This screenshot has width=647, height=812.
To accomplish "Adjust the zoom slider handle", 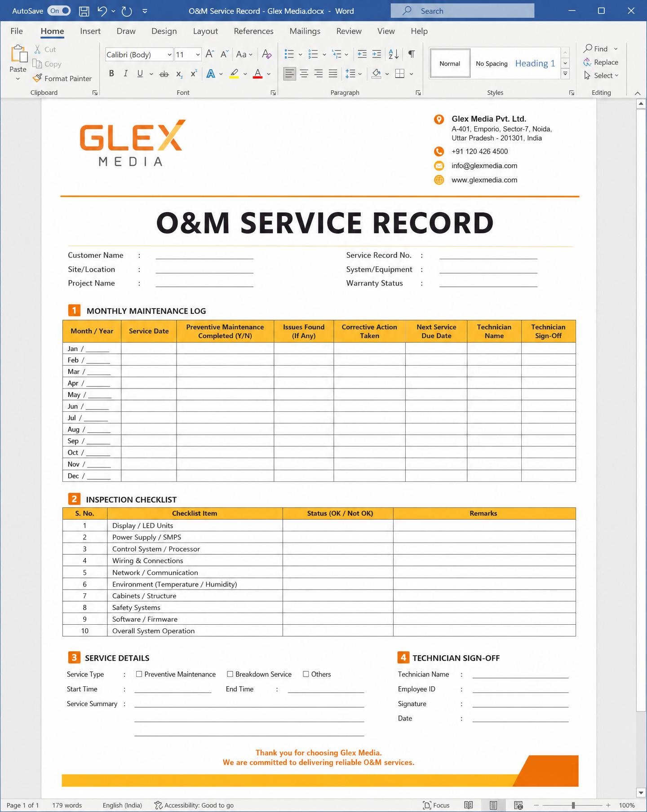I will click(x=573, y=805).
